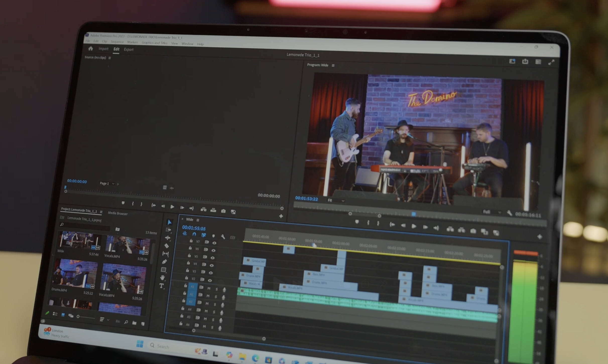Toggle Snap in timeline magnet icon
This screenshot has width=608, height=364.
tap(194, 234)
